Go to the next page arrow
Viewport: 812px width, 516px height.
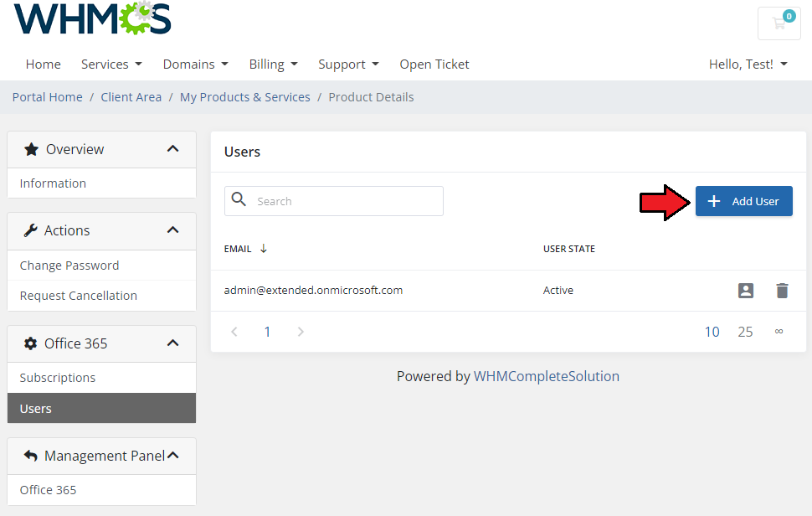[301, 332]
